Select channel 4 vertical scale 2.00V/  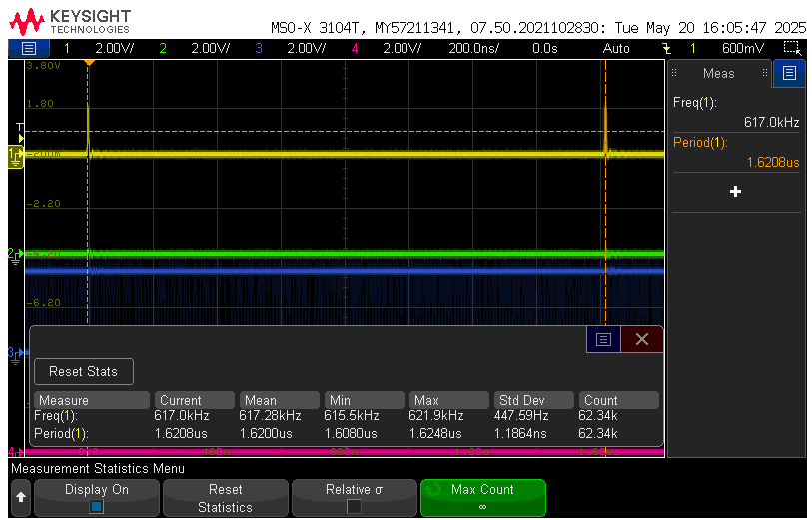tap(402, 49)
